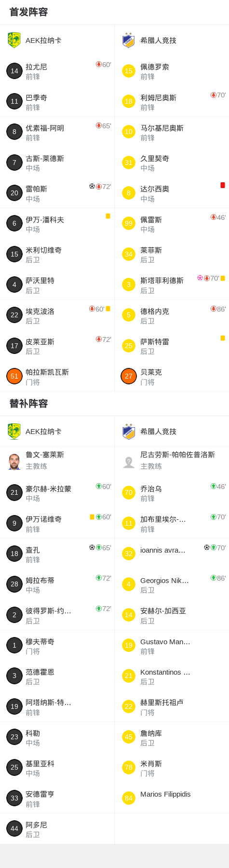Click red card icon beside 达尔西奥
The image size is (229, 868).
pyautogui.click(x=223, y=185)
